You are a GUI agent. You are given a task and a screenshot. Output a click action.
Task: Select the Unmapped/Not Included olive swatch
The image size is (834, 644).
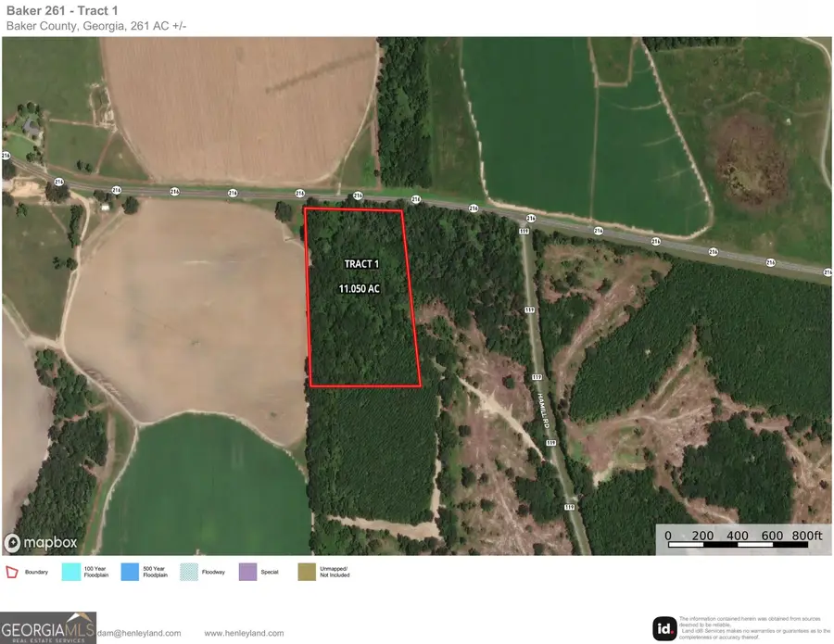(307, 573)
